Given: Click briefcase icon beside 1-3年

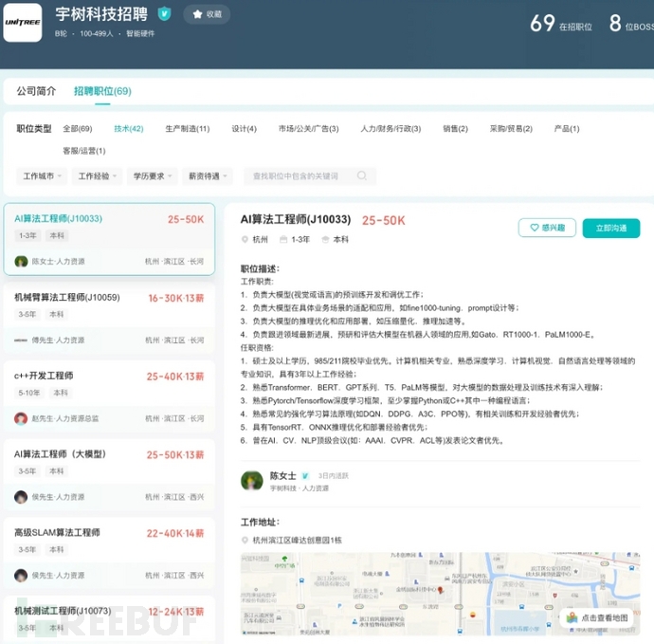Looking at the screenshot, I should click(283, 240).
